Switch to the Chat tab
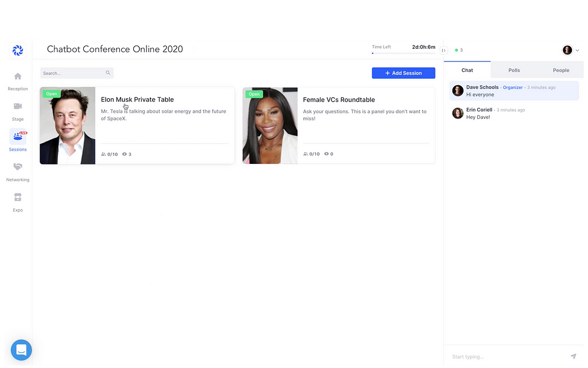This screenshot has width=588, height=368. tap(467, 70)
